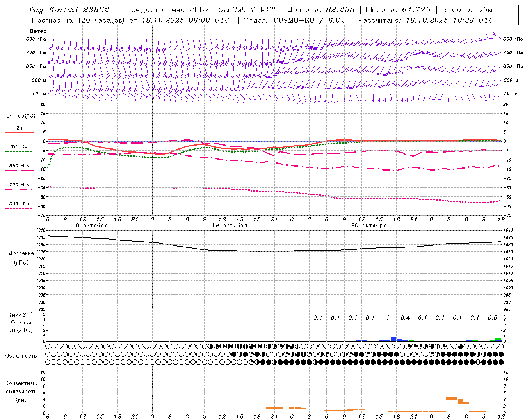Viewport: 525px width, 420px height.
Task: Click the 0.4 three-hour precipitation value
Action: coord(405,317)
